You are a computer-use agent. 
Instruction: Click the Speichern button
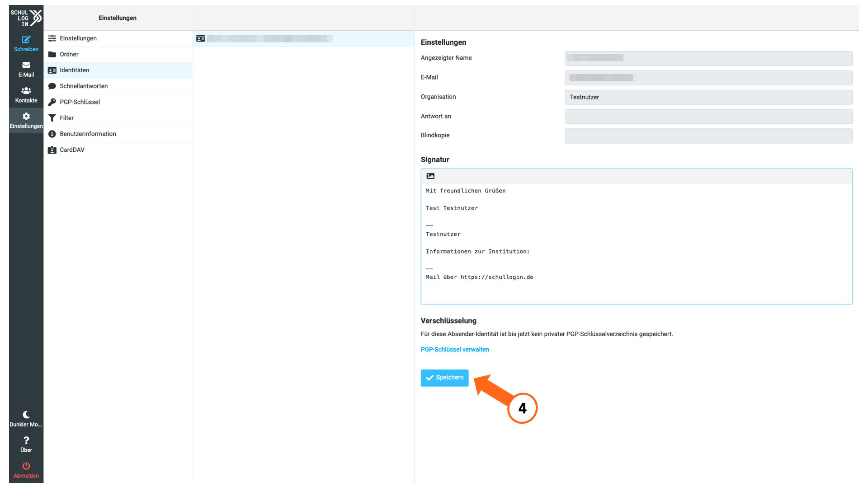point(444,378)
